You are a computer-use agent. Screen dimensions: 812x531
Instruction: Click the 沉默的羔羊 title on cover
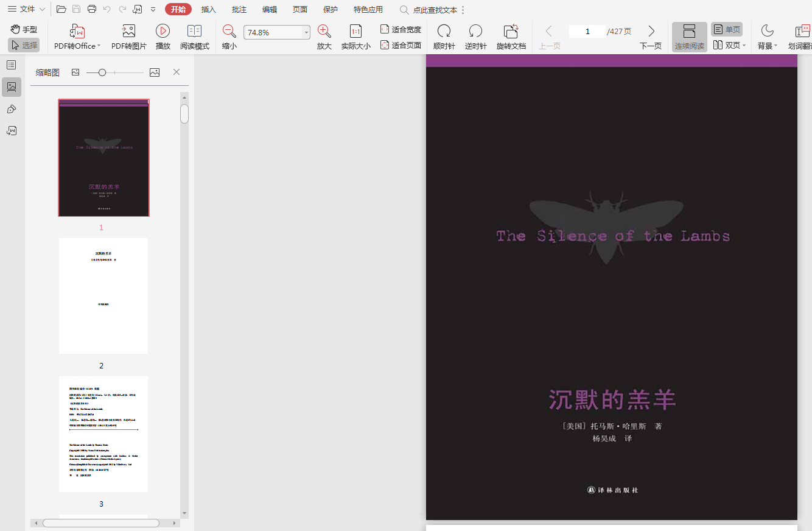[612, 400]
